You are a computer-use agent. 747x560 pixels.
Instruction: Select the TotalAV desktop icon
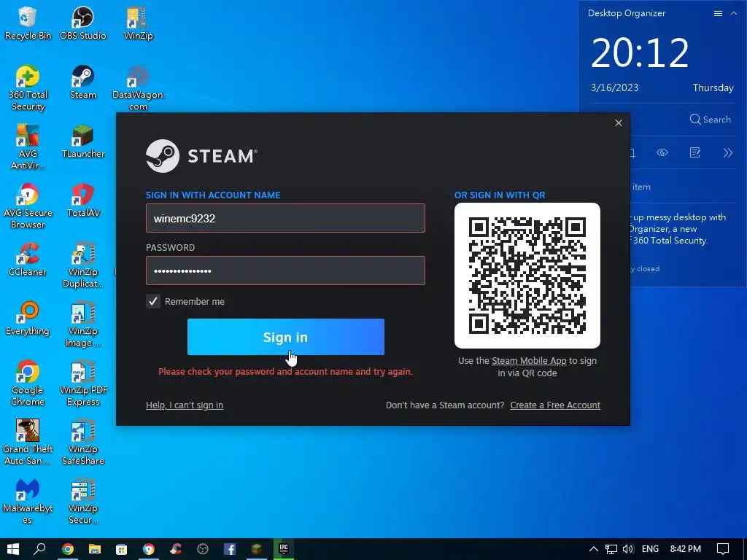(x=83, y=201)
